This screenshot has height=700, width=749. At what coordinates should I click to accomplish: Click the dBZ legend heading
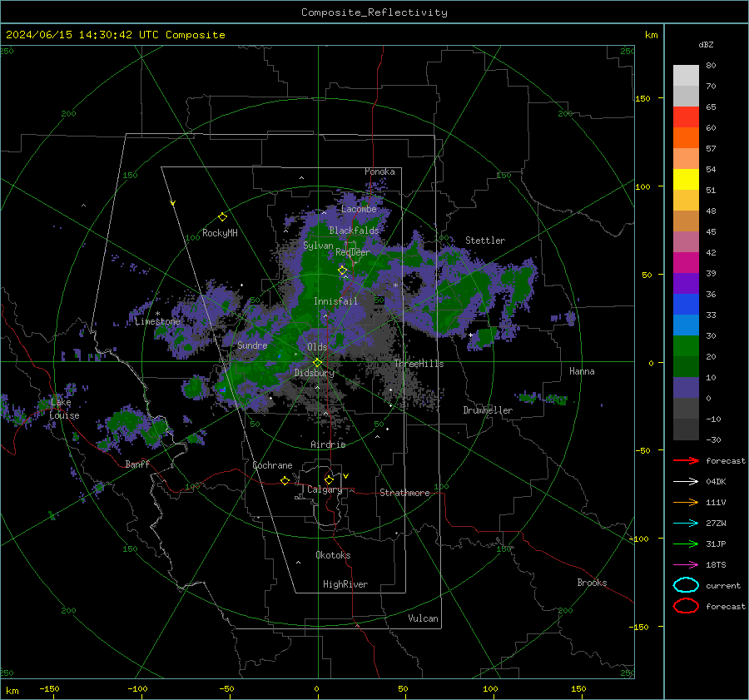point(706,44)
